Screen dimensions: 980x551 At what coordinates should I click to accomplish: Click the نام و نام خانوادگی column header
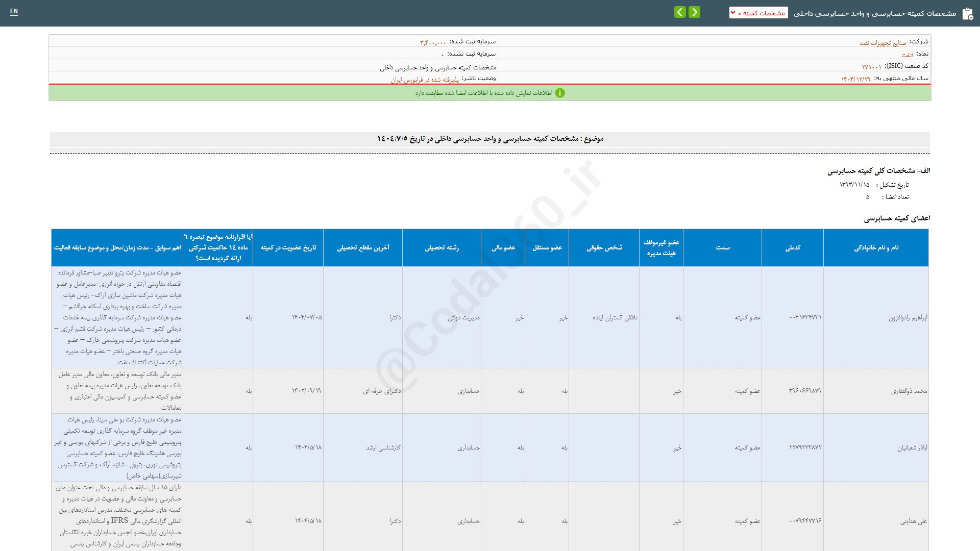point(876,248)
